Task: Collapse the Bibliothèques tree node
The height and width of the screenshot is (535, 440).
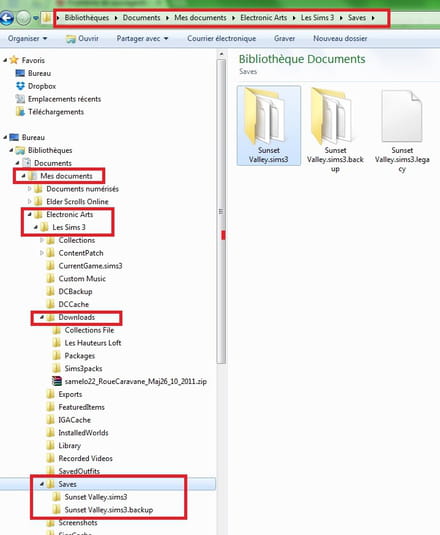Action: pyautogui.click(x=11, y=150)
